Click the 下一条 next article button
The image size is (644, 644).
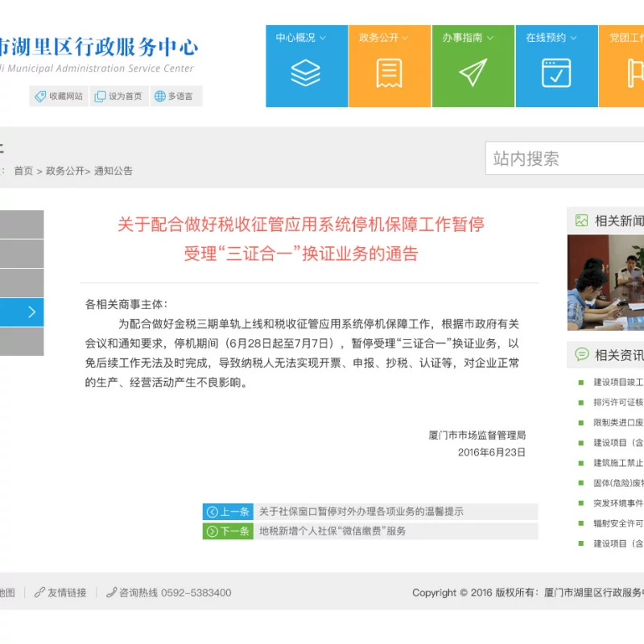228,531
